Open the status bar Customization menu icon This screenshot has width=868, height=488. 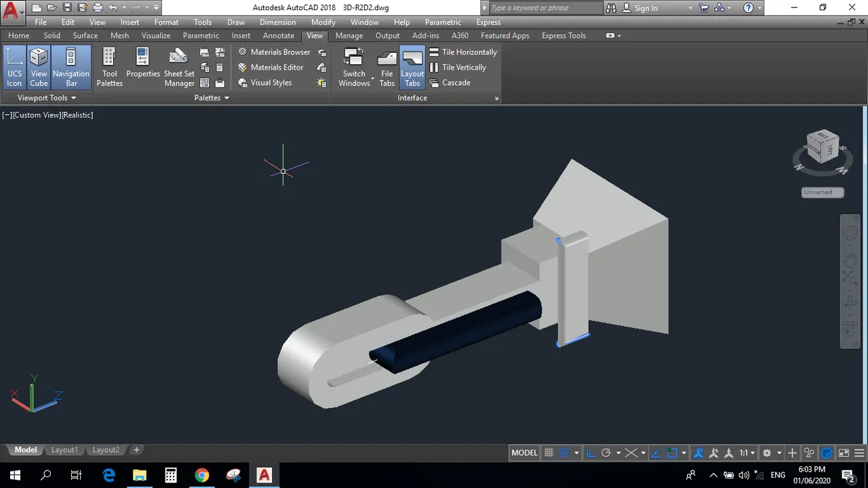pyautogui.click(x=860, y=453)
